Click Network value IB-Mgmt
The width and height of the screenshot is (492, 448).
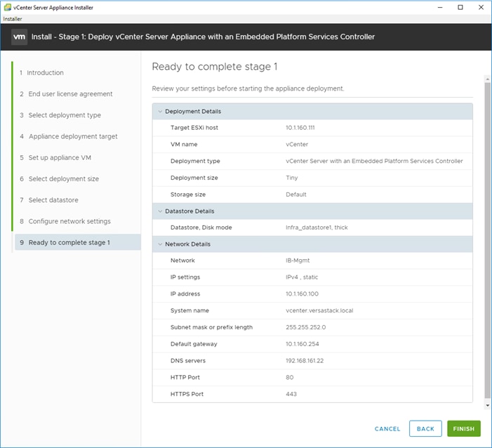pos(298,261)
